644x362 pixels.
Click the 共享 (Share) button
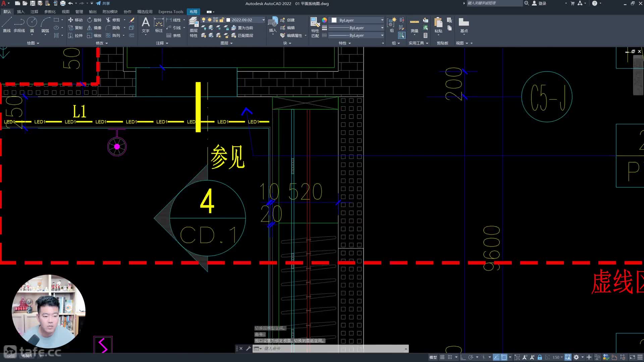(103, 3)
